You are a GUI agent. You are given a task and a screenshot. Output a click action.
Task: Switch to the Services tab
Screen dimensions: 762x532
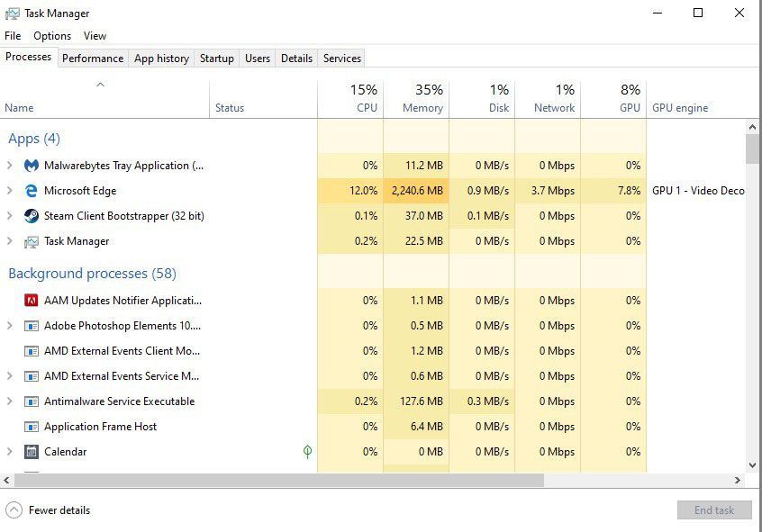pos(342,59)
